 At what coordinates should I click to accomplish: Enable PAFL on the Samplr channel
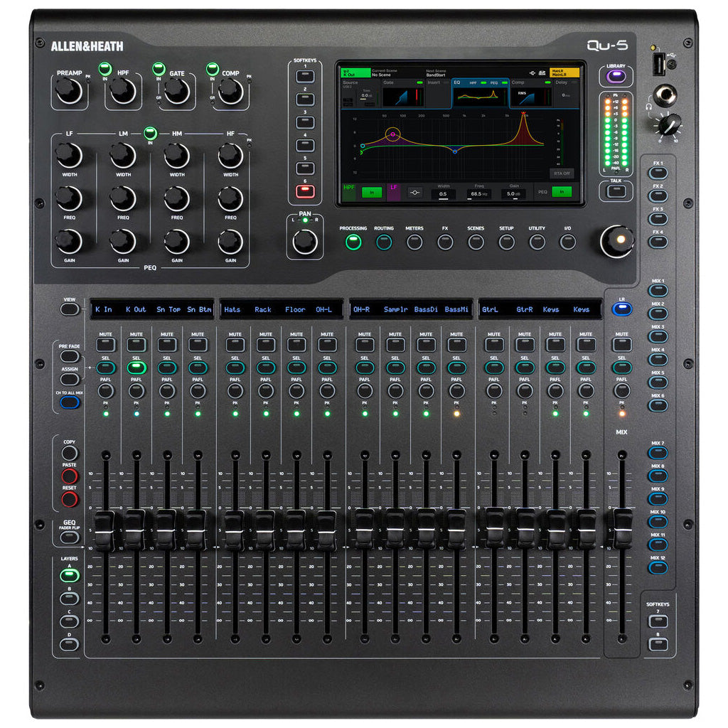coord(395,391)
